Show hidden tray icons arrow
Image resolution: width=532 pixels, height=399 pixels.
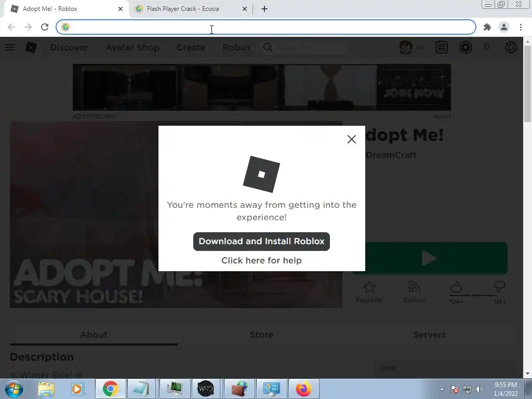click(442, 389)
